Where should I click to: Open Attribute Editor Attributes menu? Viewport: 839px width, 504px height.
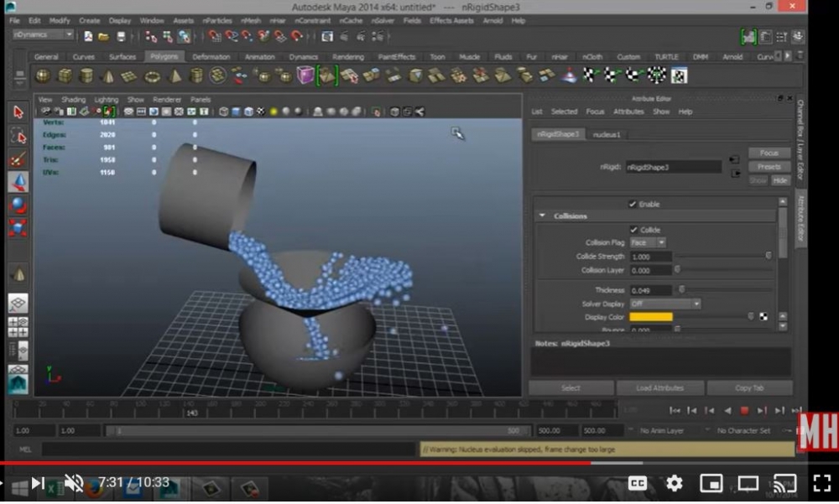click(x=628, y=112)
